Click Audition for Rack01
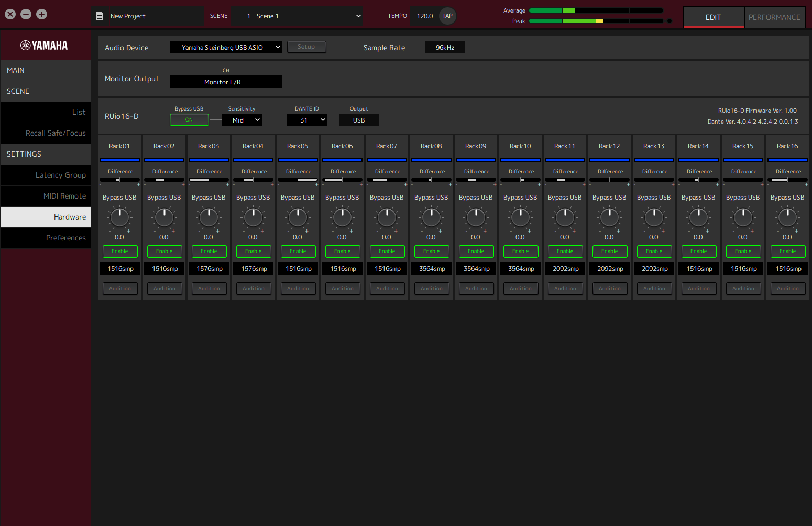 (120, 289)
